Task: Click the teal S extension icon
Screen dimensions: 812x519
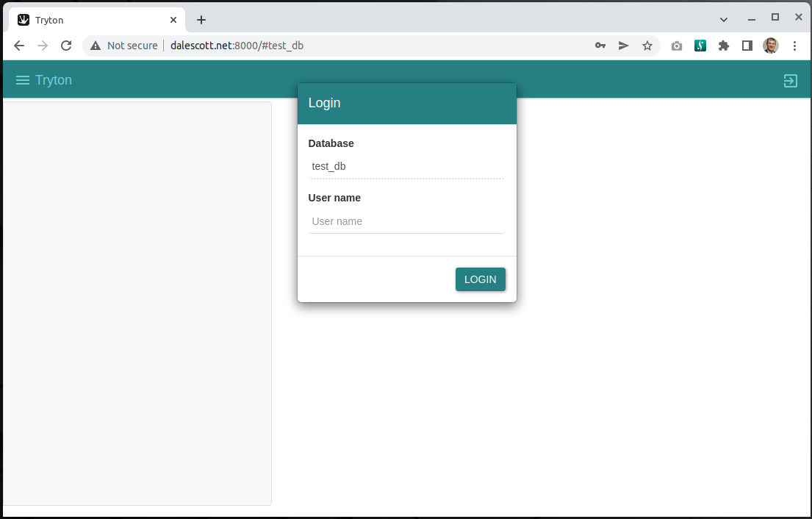Action: [700, 46]
